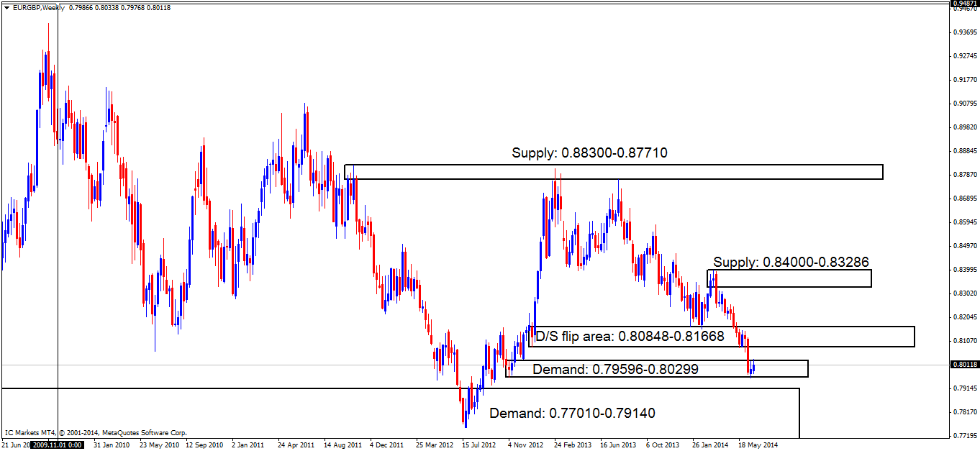Click price level 0.89820 on the right axis

click(x=963, y=127)
